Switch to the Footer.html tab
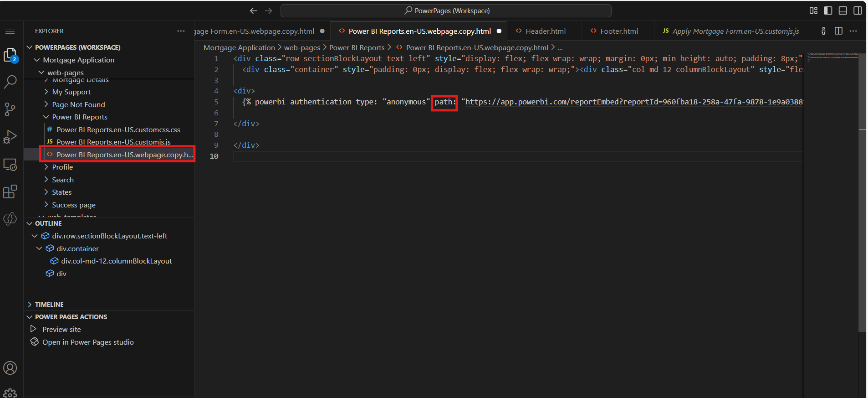The height and width of the screenshot is (398, 868). [619, 31]
